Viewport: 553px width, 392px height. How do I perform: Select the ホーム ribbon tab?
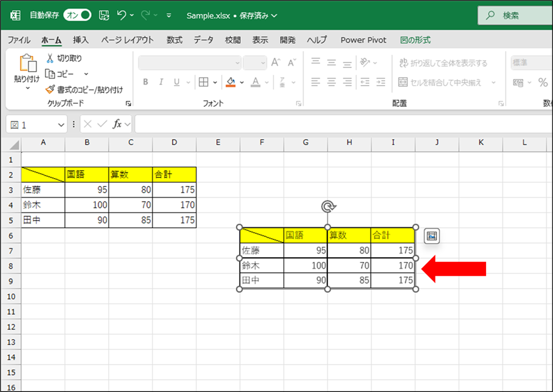click(x=52, y=40)
